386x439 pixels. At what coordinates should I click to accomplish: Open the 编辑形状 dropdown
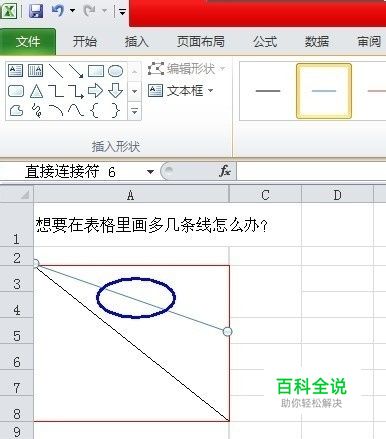pyautogui.click(x=187, y=69)
